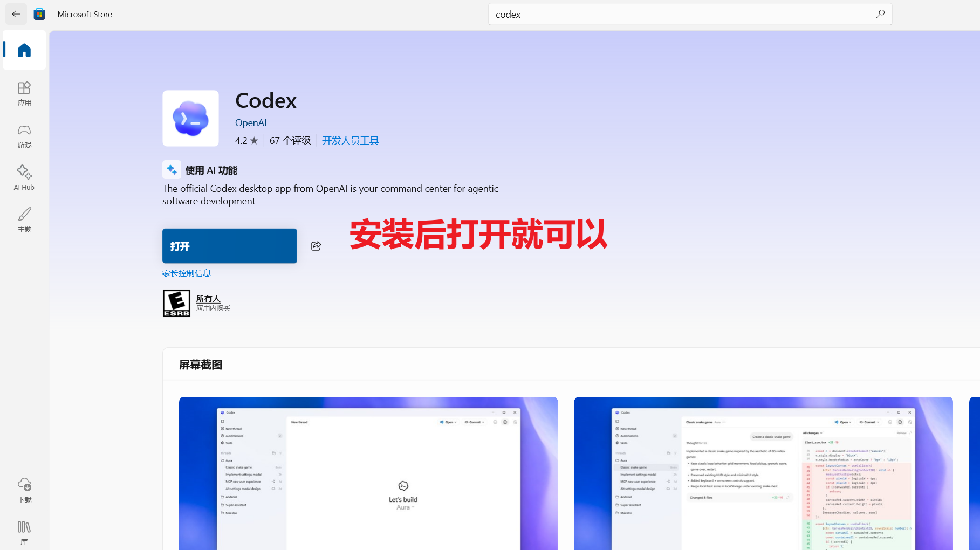Click the search magnifier icon
This screenshot has height=550, width=980.
tap(880, 14)
